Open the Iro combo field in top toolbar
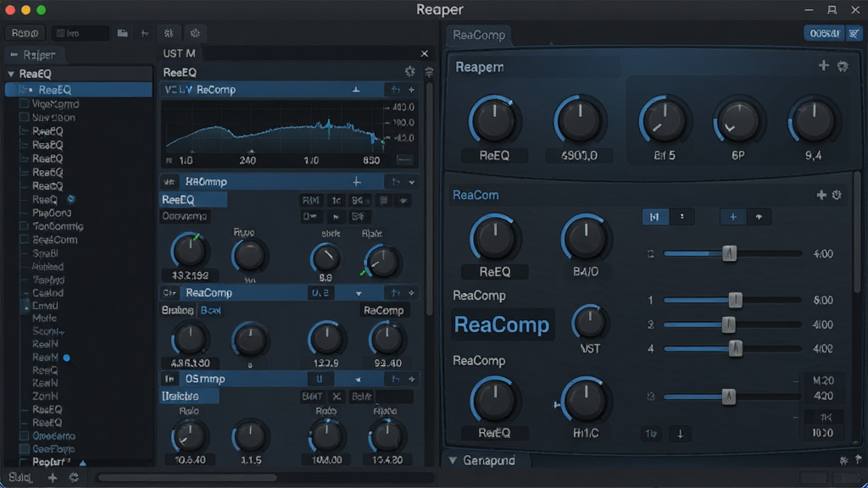This screenshot has height=488, width=868. click(x=80, y=33)
